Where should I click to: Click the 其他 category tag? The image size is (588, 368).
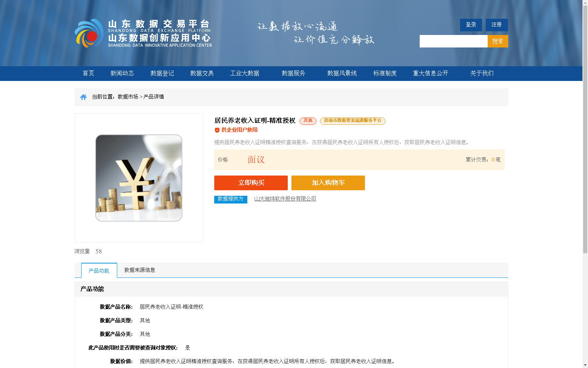308,121
